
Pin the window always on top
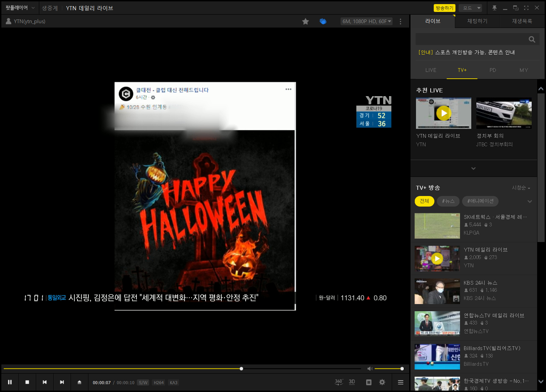coord(494,8)
